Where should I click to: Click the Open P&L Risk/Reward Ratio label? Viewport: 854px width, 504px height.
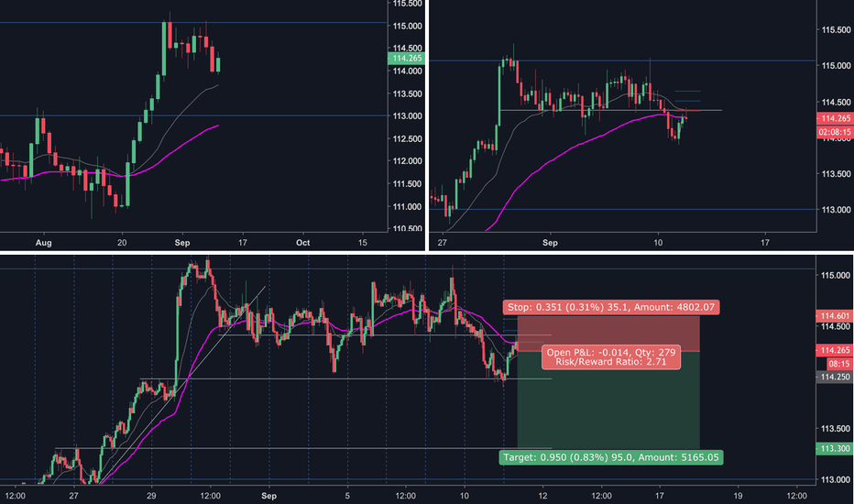(x=611, y=356)
